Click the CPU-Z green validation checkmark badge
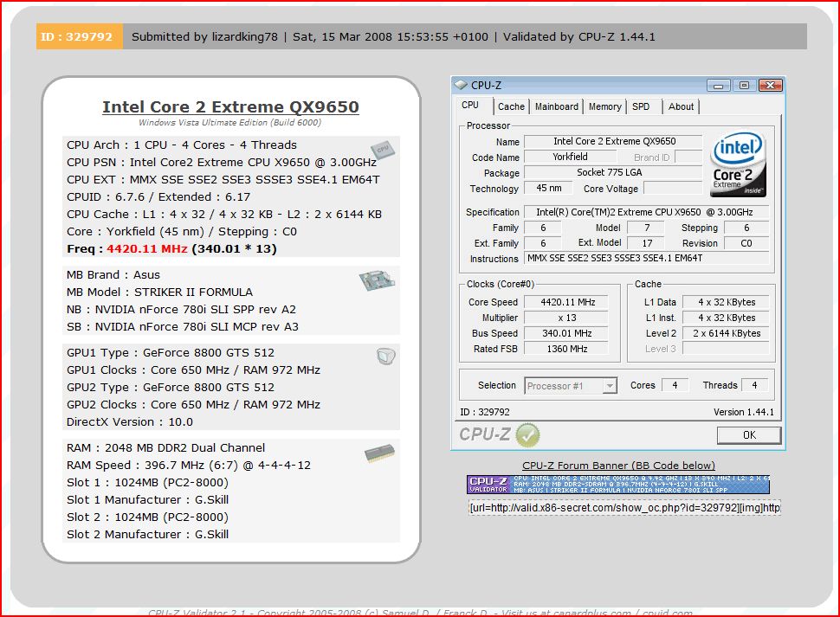 tap(527, 434)
